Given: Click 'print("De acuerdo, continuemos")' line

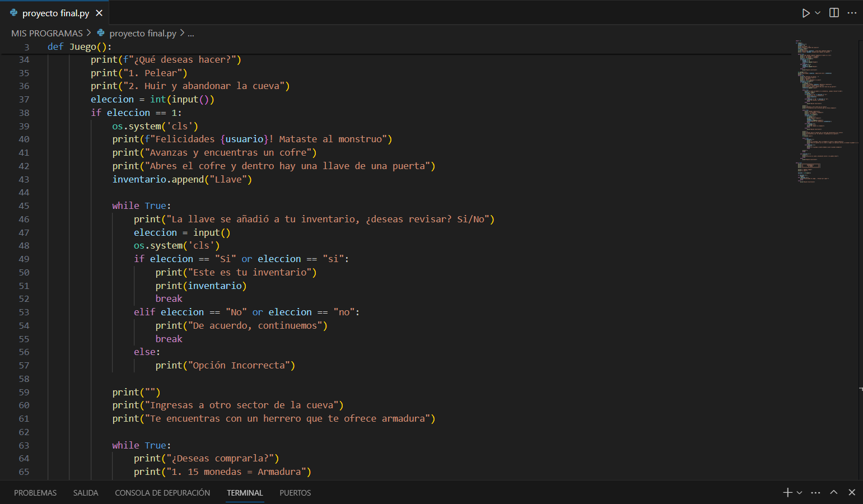Looking at the screenshot, I should coord(241,326).
